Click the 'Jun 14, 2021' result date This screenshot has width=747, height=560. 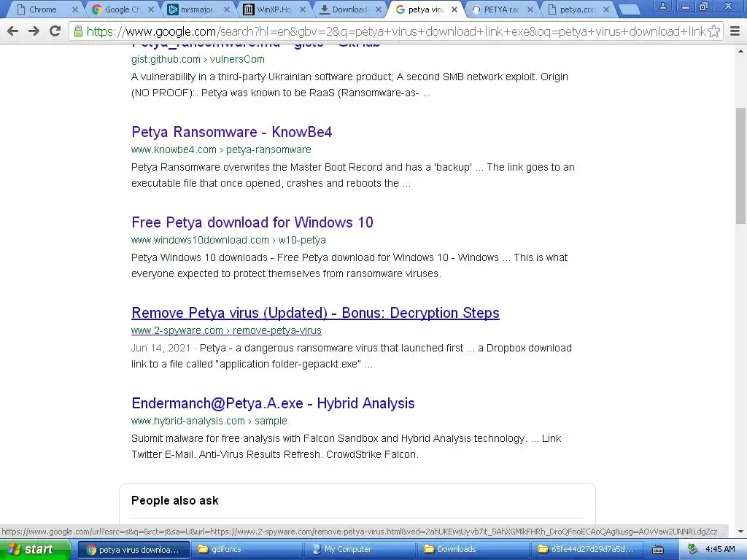160,348
